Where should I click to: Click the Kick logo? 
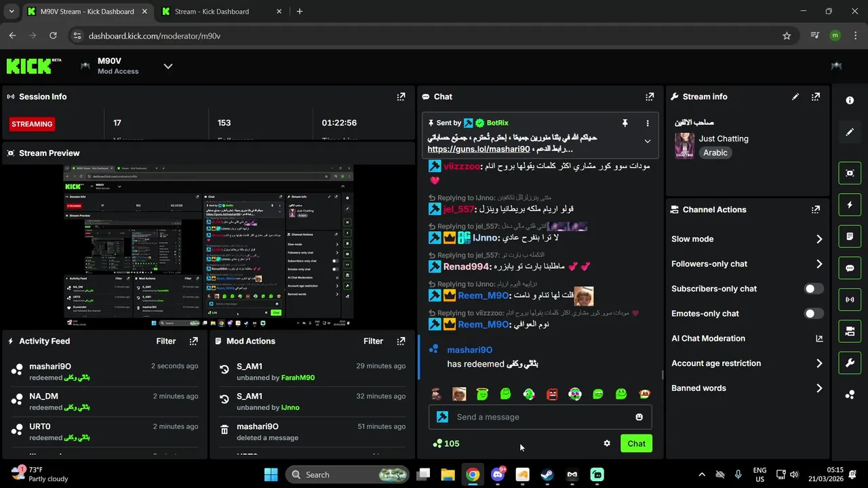pyautogui.click(x=33, y=66)
